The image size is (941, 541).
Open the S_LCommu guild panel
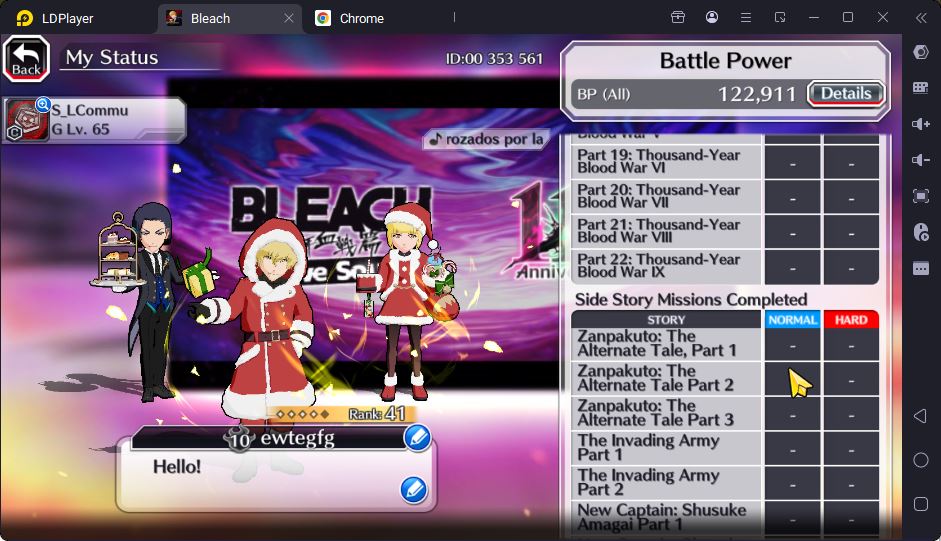95,119
